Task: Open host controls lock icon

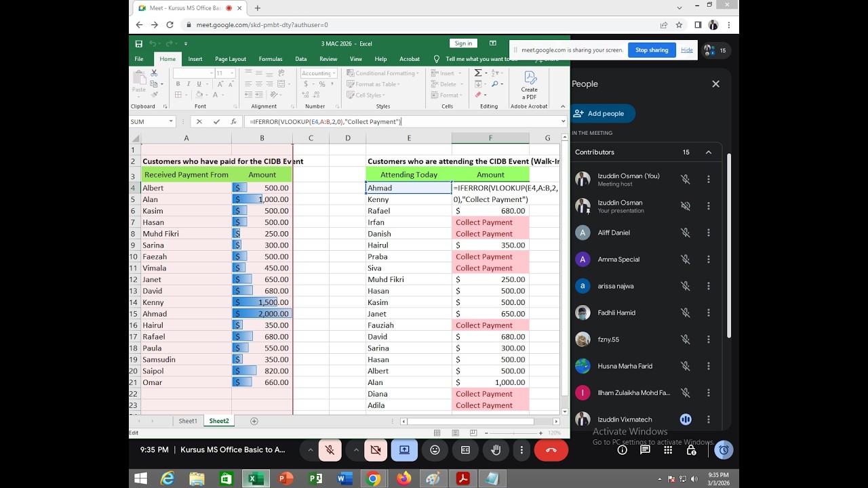Action: pos(691,449)
